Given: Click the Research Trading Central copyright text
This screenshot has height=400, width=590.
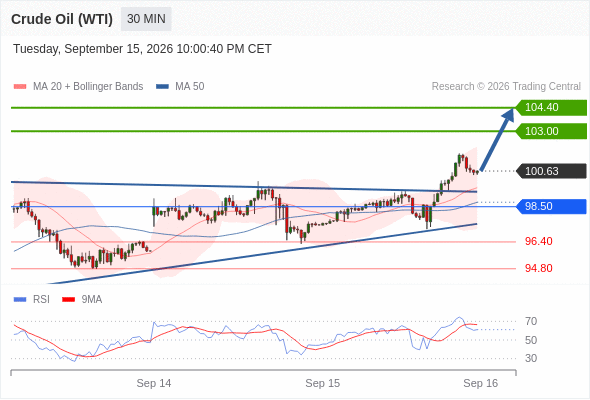Looking at the screenshot, I should pos(506,87).
